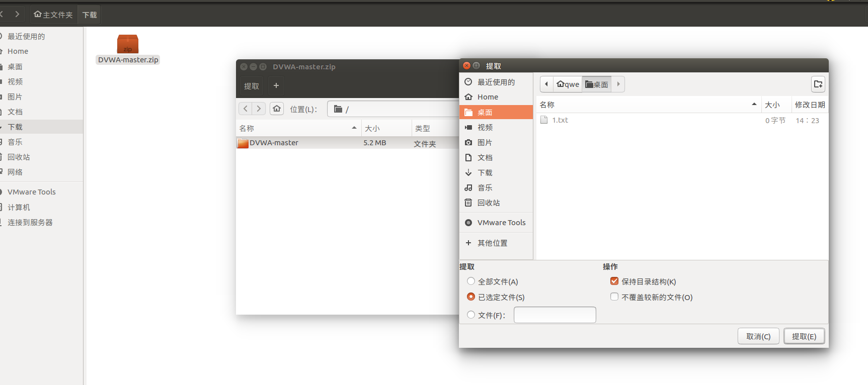Image resolution: width=868 pixels, height=385 pixels.
Task: Click 桌面 path bar button
Action: (x=597, y=84)
